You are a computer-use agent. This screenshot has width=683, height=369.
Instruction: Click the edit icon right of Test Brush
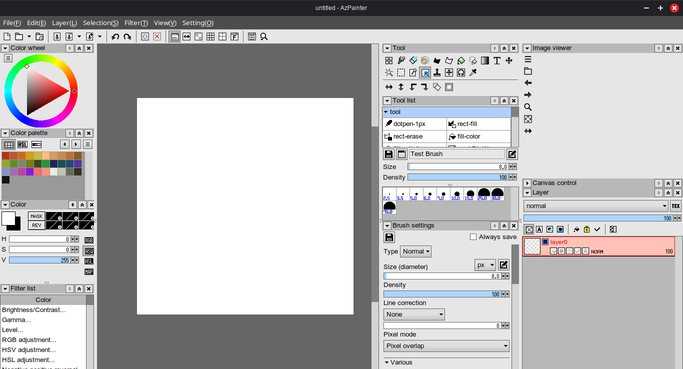512,154
